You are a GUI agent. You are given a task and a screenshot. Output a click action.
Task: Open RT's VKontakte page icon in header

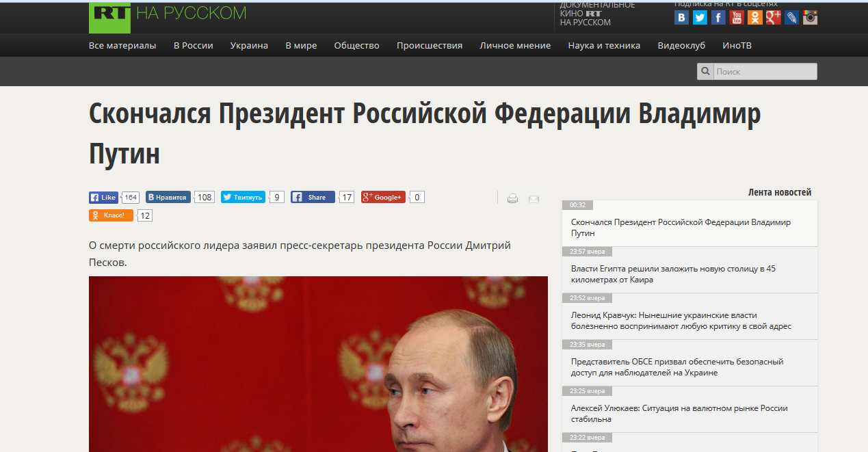[681, 18]
